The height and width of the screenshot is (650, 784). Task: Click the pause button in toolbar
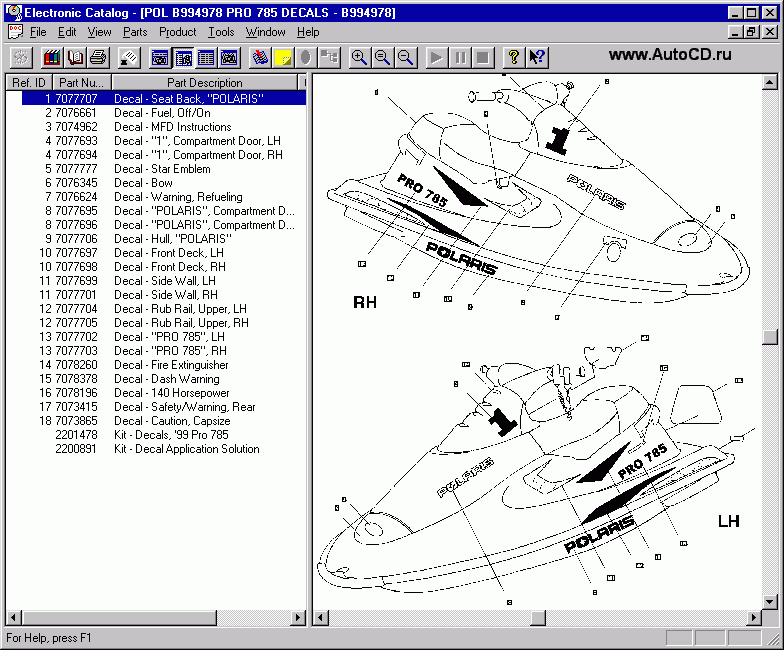click(460, 58)
